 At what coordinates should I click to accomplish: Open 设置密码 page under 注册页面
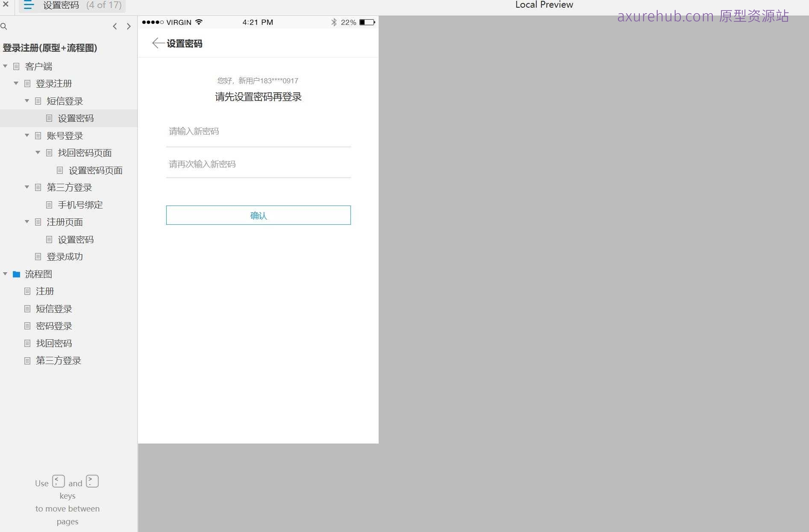point(76,239)
